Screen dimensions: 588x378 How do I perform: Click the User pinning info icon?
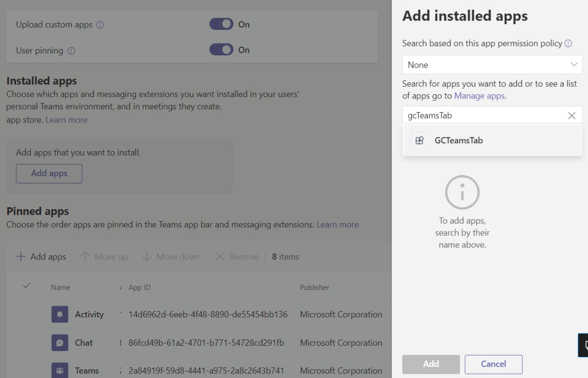coord(71,51)
